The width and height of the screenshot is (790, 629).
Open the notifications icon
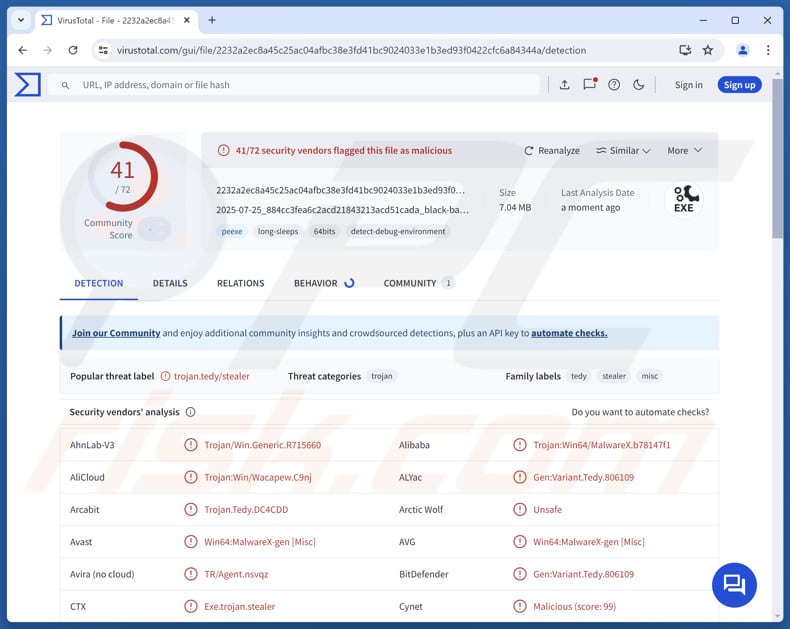pos(589,85)
